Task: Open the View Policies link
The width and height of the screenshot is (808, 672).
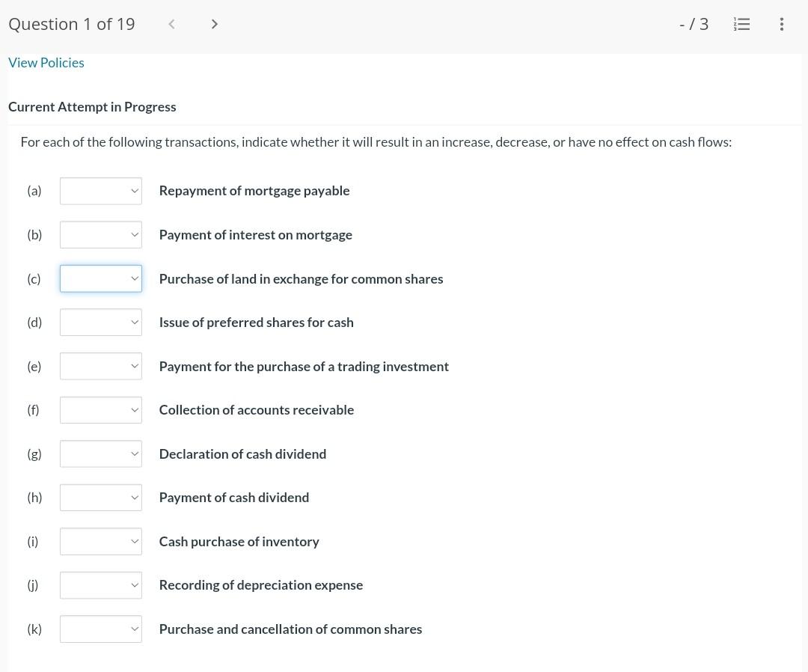Action: click(x=46, y=62)
